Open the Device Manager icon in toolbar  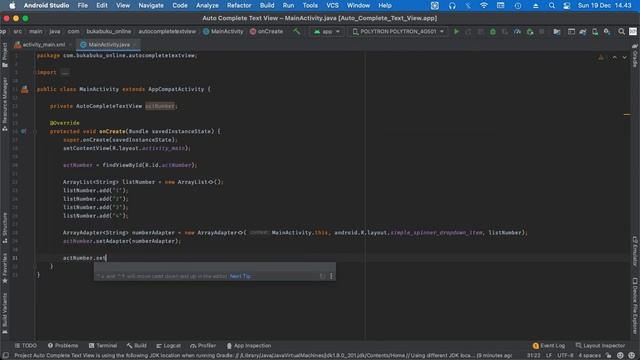(595, 31)
